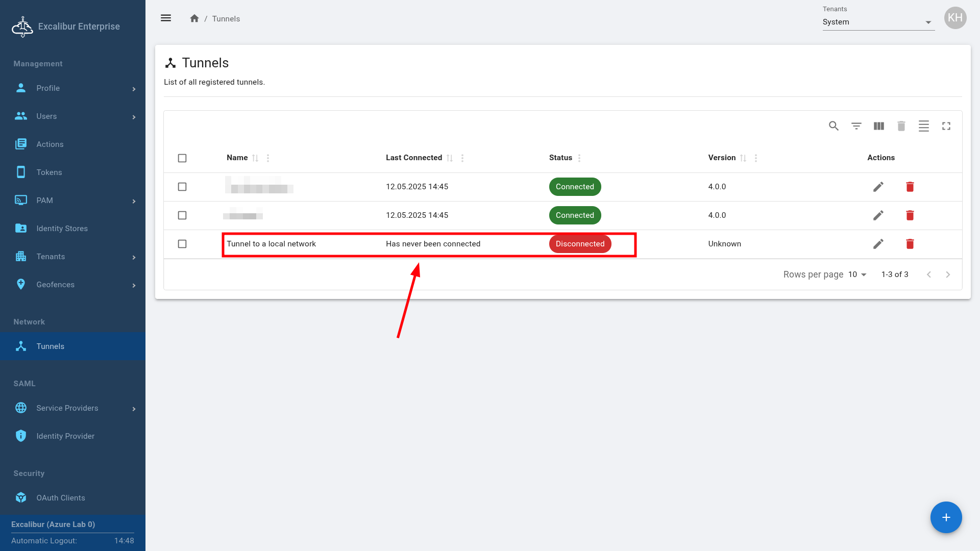
Task: Enter full screen table mode
Action: coord(946,126)
